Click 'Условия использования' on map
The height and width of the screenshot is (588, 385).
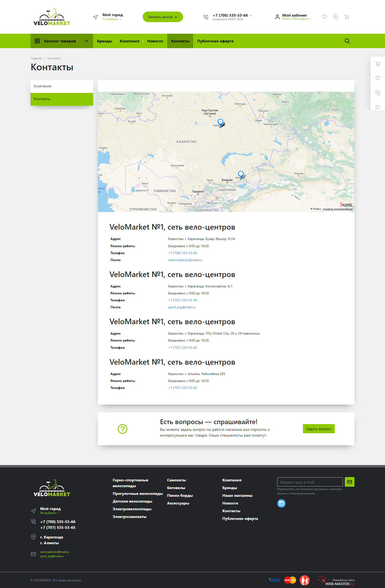[x=337, y=209]
